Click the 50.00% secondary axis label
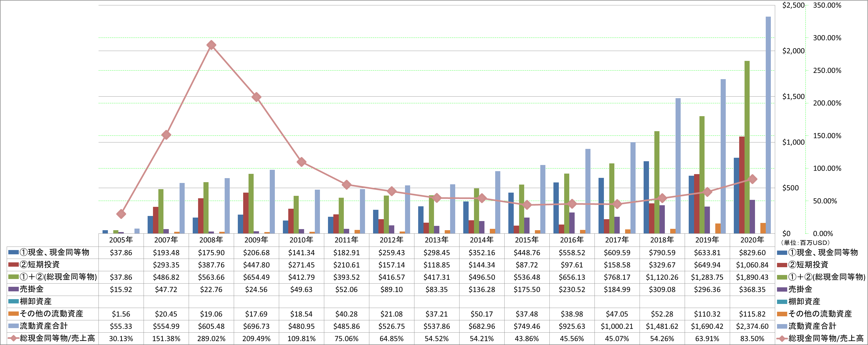868x345 pixels. click(x=825, y=201)
